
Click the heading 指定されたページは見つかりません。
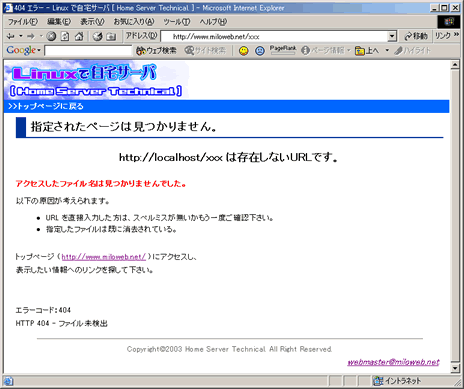tap(124, 127)
